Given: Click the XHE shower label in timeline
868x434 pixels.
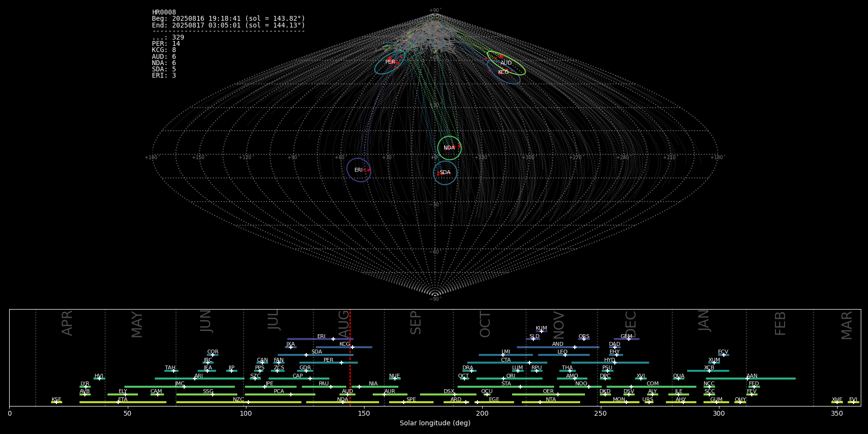Looking at the screenshot, I should (837, 400).
